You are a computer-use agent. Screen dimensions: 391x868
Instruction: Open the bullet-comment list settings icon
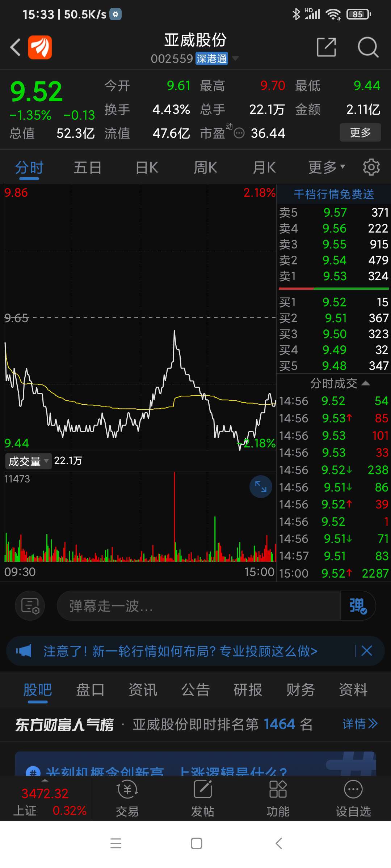30,606
